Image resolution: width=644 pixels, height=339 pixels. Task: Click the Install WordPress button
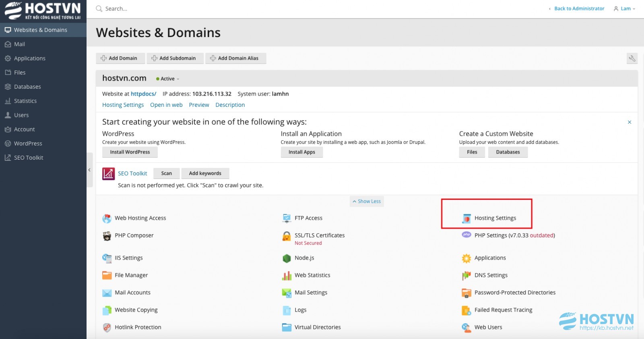point(130,152)
